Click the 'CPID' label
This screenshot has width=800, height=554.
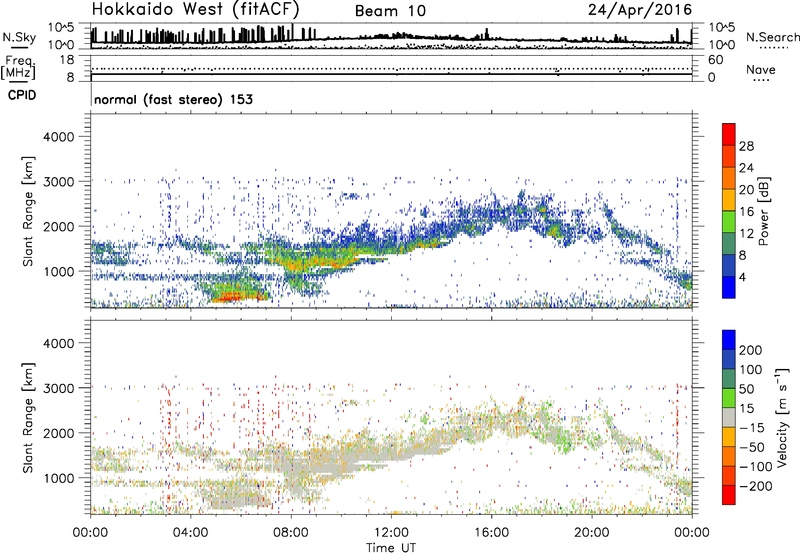pyautogui.click(x=22, y=95)
